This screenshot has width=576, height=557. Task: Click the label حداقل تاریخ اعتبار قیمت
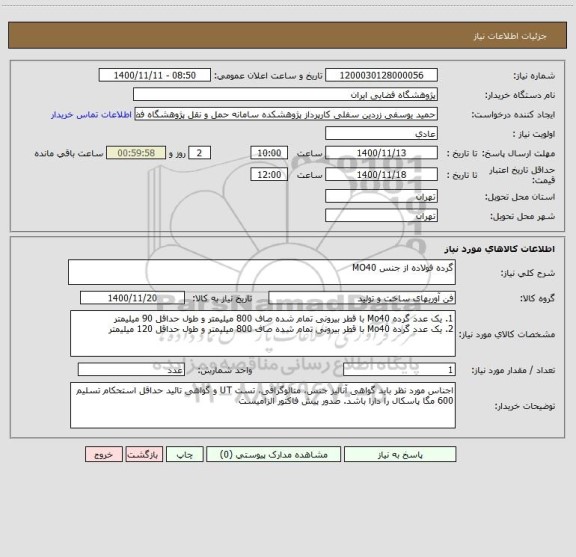(522, 175)
